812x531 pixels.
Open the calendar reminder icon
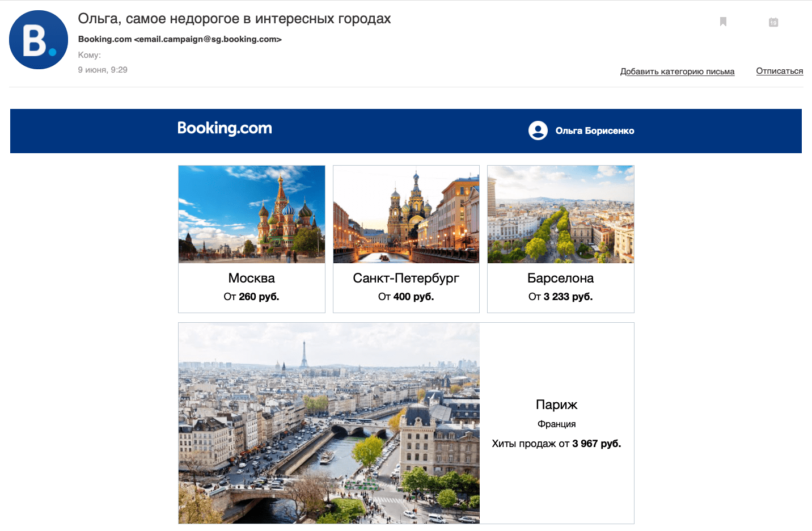[773, 22]
